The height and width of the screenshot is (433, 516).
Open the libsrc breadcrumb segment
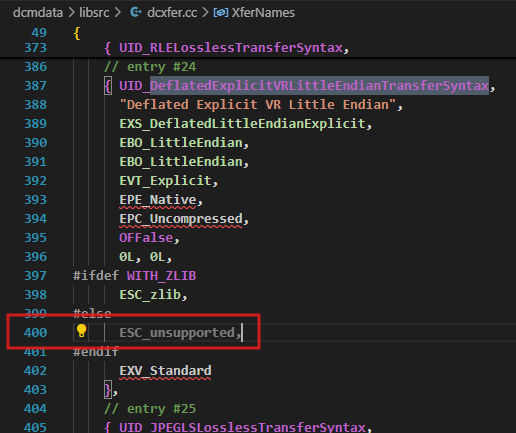pos(94,13)
